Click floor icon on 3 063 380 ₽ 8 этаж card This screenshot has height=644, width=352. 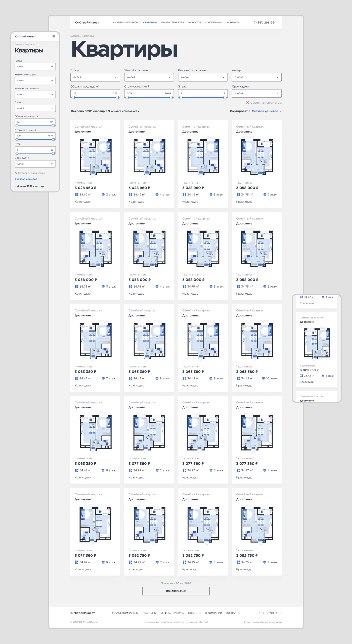tap(157, 378)
